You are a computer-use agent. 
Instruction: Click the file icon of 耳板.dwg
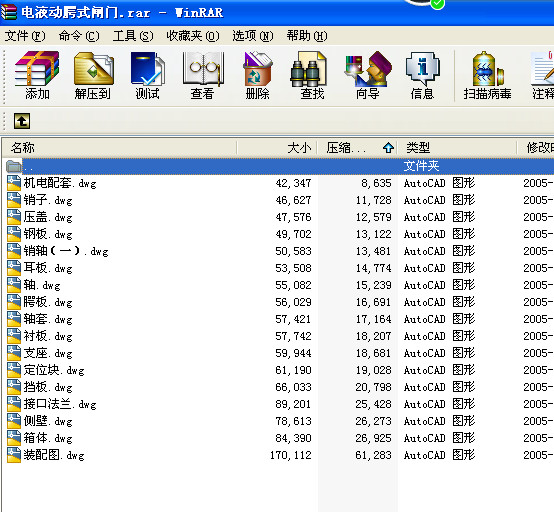tap(14, 268)
